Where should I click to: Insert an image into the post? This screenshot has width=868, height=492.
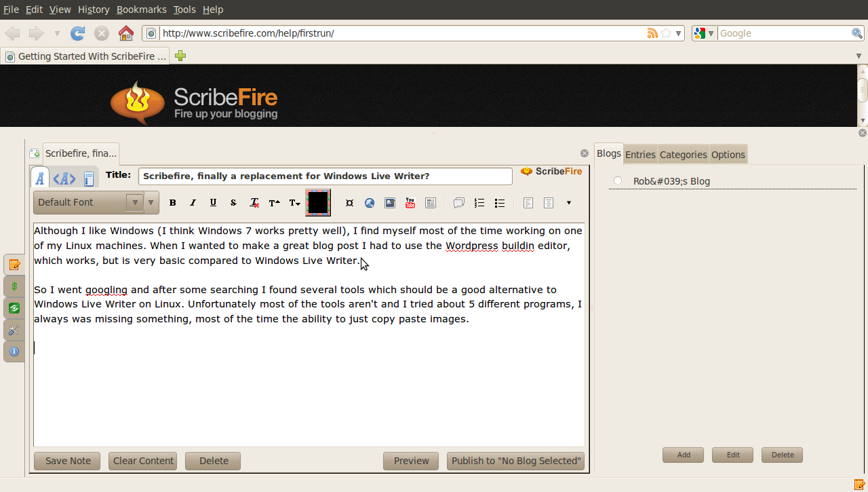tap(390, 203)
